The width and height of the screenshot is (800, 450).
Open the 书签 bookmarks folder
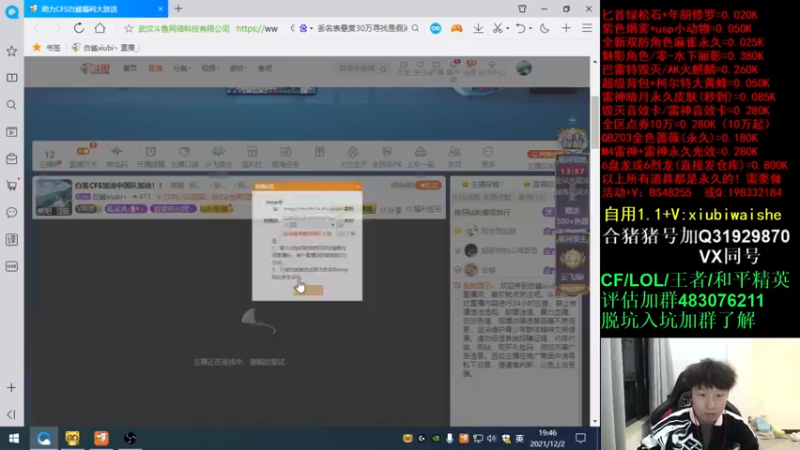(x=46, y=47)
